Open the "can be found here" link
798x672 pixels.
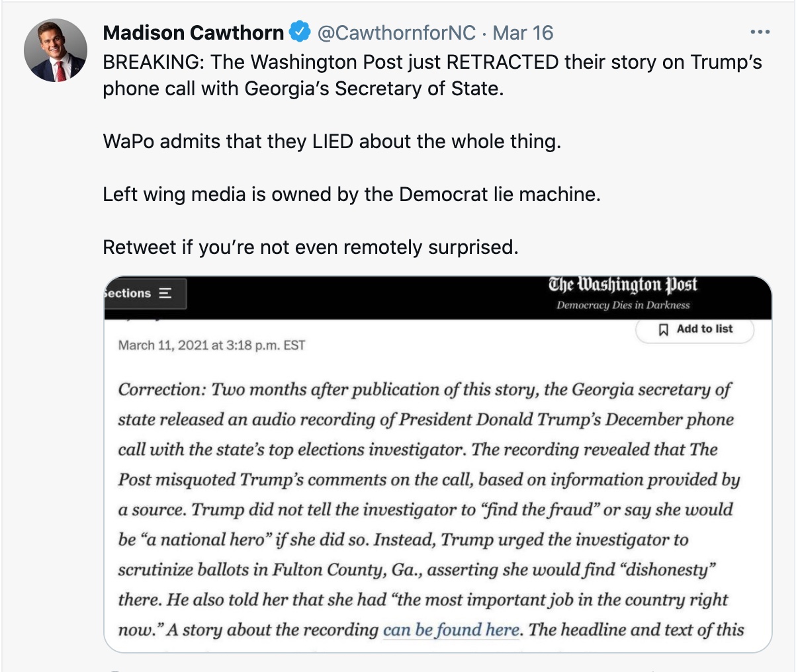point(451,629)
